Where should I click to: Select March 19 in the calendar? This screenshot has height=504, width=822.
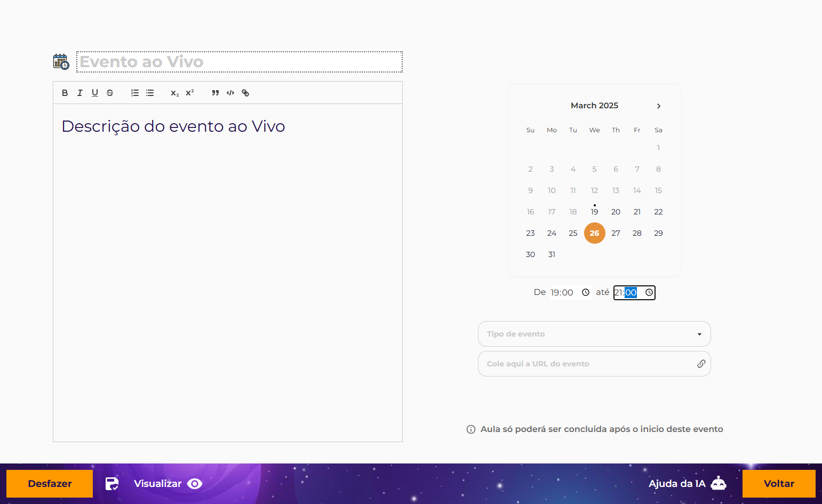[594, 212]
